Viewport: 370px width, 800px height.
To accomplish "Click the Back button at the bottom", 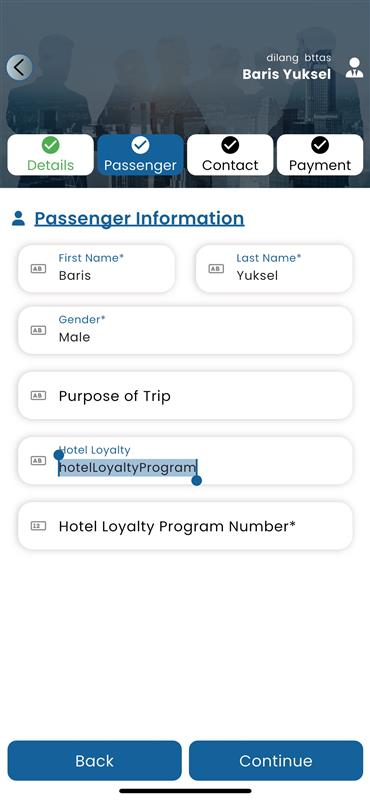I will pos(94,761).
